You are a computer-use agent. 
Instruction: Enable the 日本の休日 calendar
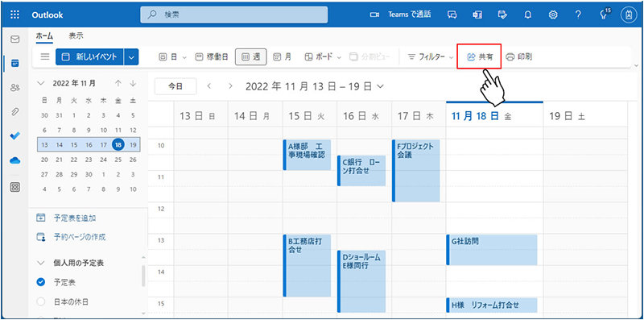point(40,302)
